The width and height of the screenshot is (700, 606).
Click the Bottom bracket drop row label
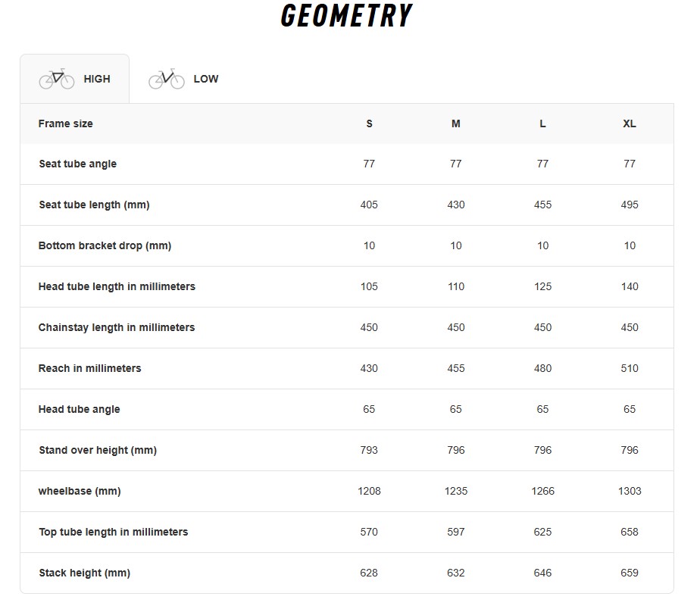coord(105,245)
